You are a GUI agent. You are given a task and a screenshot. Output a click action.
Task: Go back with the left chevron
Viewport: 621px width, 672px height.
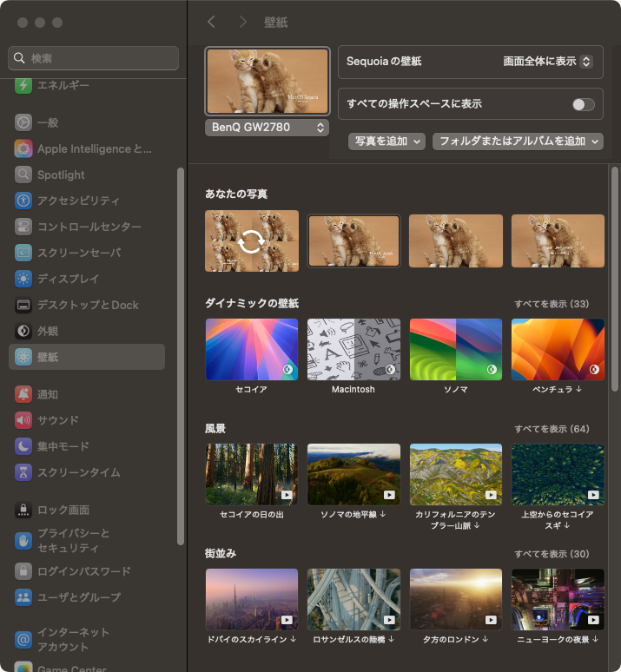(211, 22)
